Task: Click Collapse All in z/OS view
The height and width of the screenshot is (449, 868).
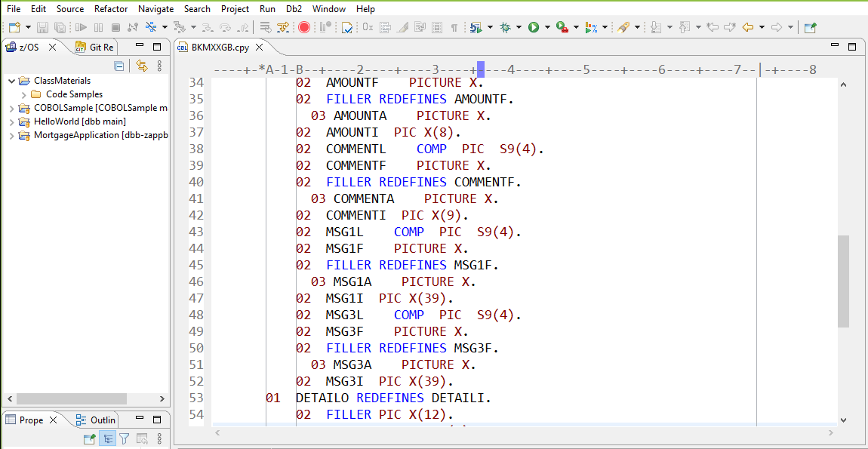Action: [x=119, y=66]
